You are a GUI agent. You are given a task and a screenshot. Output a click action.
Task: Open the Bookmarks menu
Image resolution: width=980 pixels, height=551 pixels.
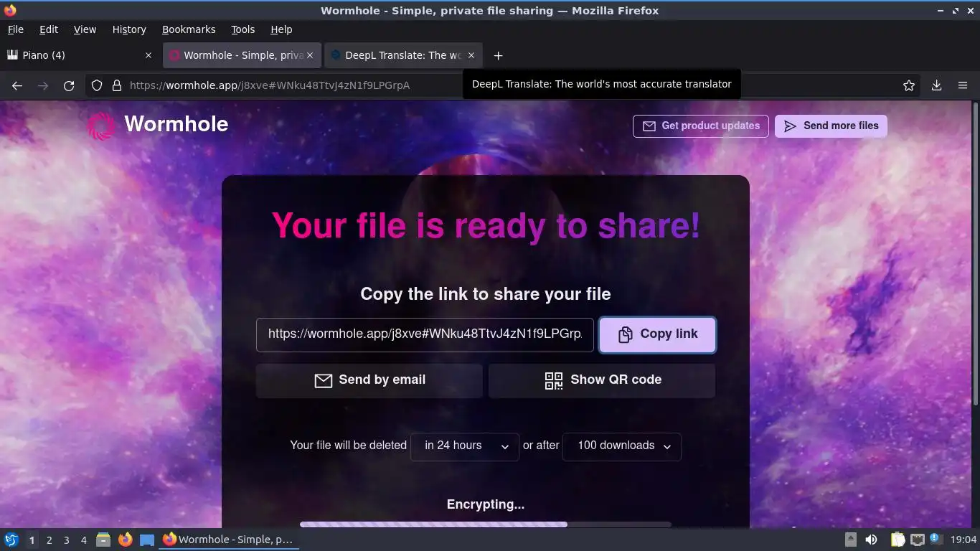click(189, 29)
